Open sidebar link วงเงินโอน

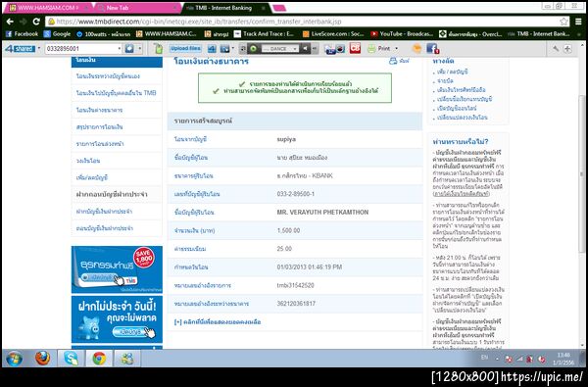point(88,161)
